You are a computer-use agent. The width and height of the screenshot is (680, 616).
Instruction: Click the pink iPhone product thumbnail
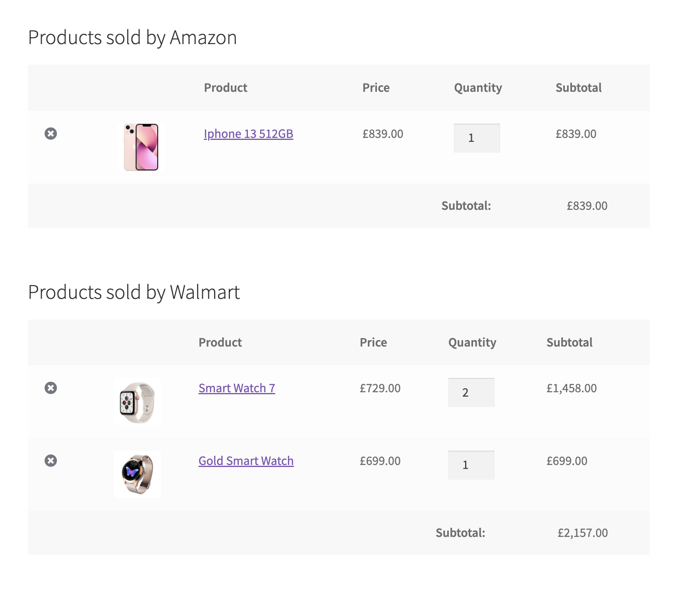[x=141, y=147]
